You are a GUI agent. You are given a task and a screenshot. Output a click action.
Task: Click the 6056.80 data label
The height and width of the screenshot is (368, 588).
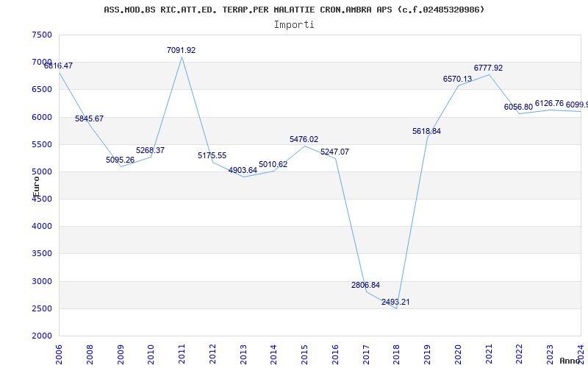(519, 107)
